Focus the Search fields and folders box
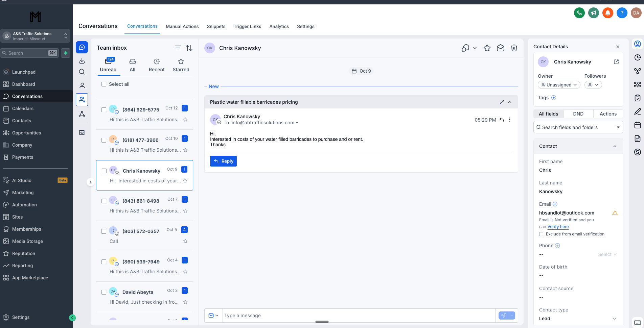Screen dimensions: 644x328 tap(578, 127)
